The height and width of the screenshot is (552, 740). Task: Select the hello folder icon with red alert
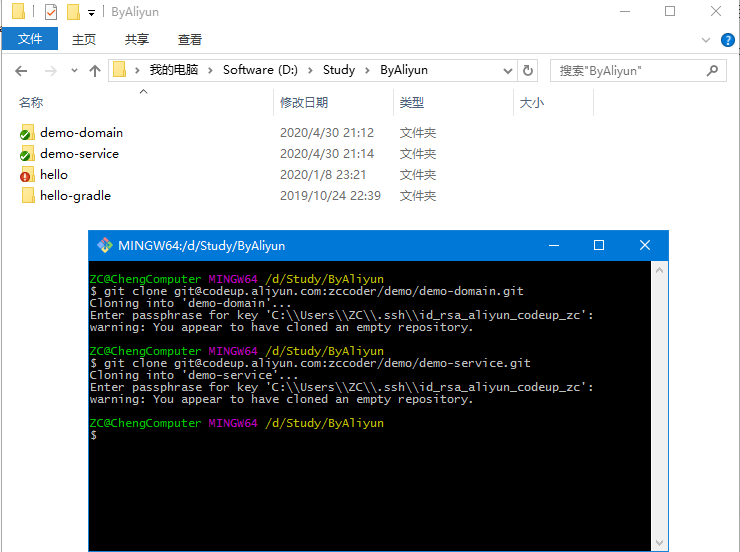point(27,175)
